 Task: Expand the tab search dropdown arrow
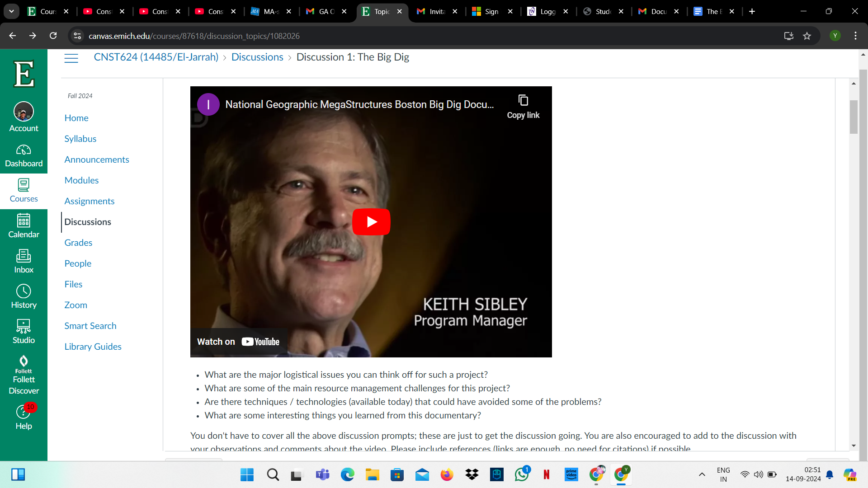[11, 11]
